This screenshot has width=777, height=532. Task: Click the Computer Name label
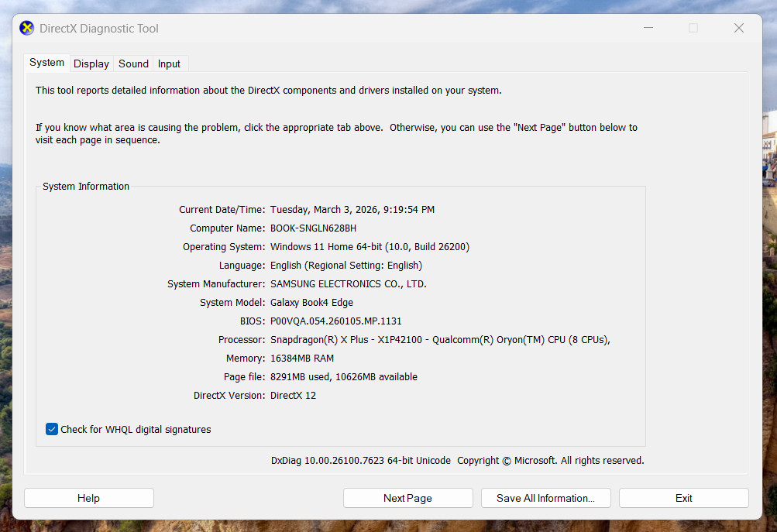click(x=228, y=228)
